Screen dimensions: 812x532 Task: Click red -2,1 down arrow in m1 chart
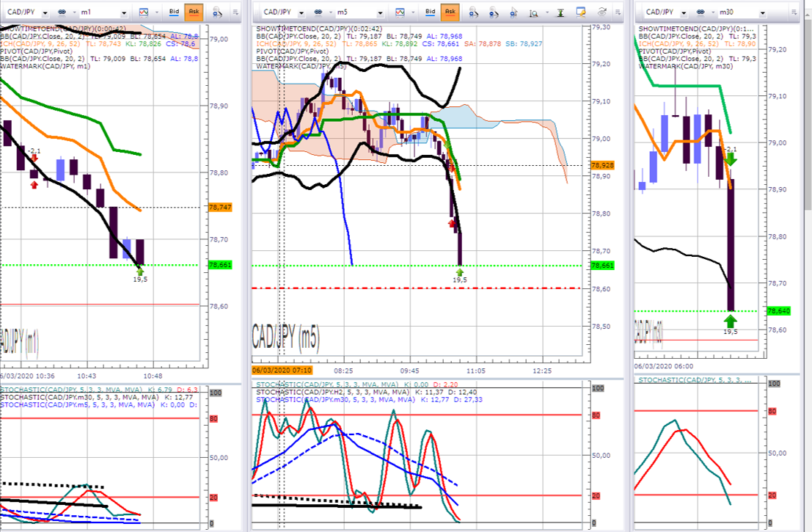click(x=34, y=158)
